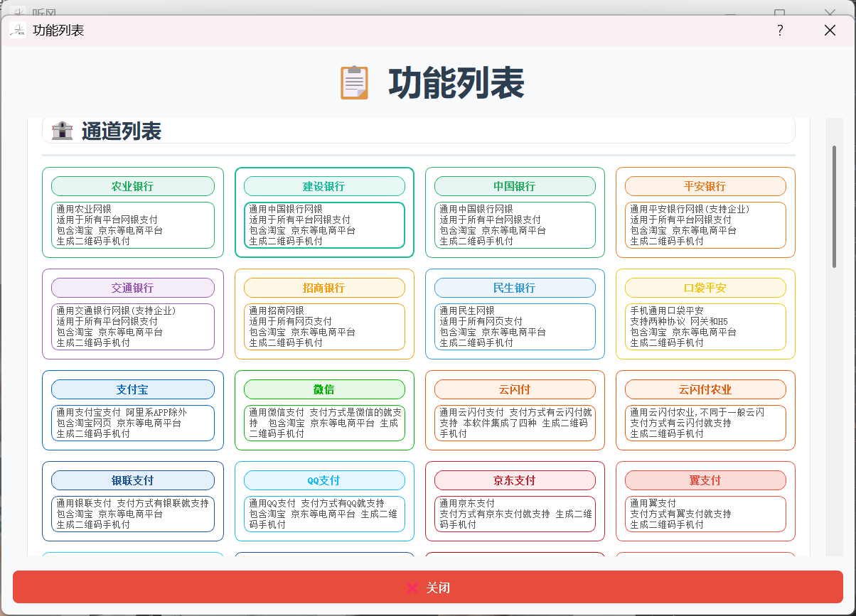Select the 建设银行 channel label
Screen dimensions: 856x616
324,186
